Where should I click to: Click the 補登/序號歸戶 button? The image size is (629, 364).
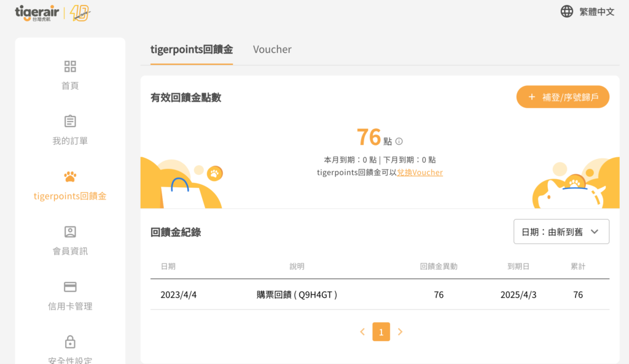coord(563,97)
